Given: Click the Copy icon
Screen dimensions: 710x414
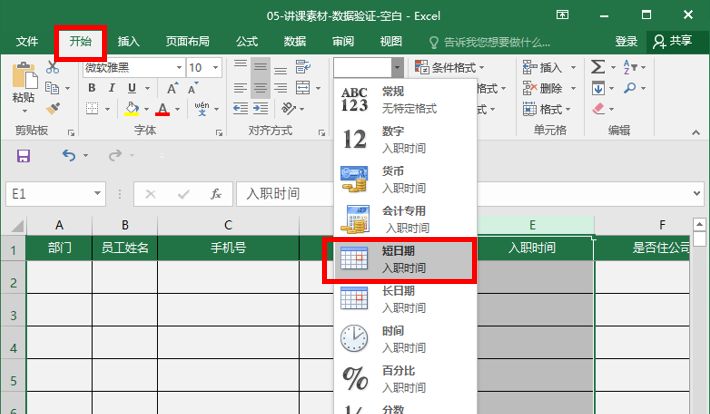Looking at the screenshot, I should point(52,88).
